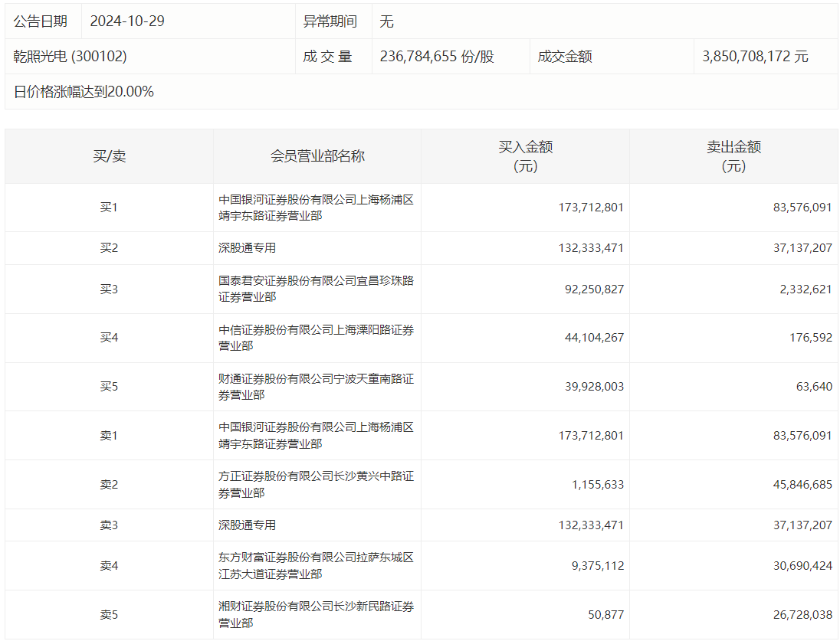Viewport: 840px width, 641px height.
Task: Click buy amount 132,333,471 in 买2 row
Action: (591, 248)
